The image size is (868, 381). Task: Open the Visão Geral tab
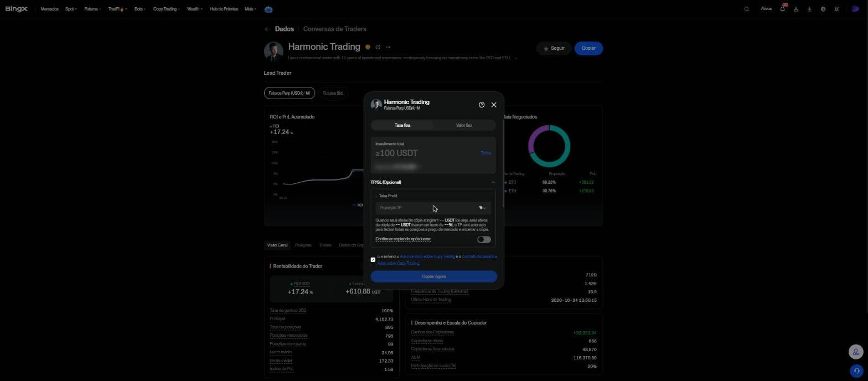pos(277,245)
